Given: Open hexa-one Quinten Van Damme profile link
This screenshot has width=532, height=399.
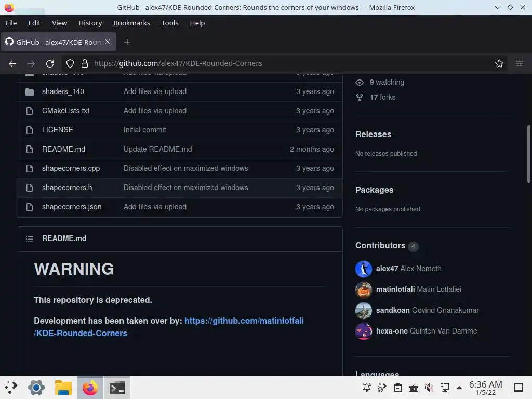Looking at the screenshot, I should click(427, 331).
